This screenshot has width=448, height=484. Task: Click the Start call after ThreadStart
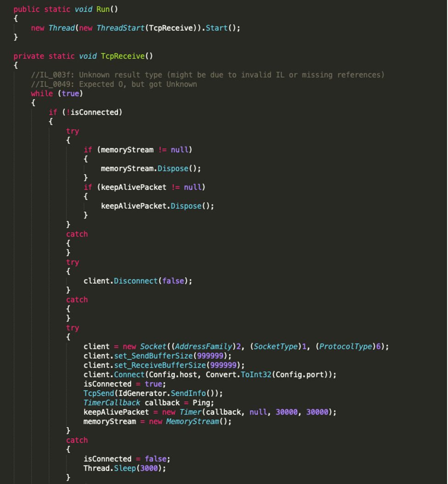[x=216, y=28]
